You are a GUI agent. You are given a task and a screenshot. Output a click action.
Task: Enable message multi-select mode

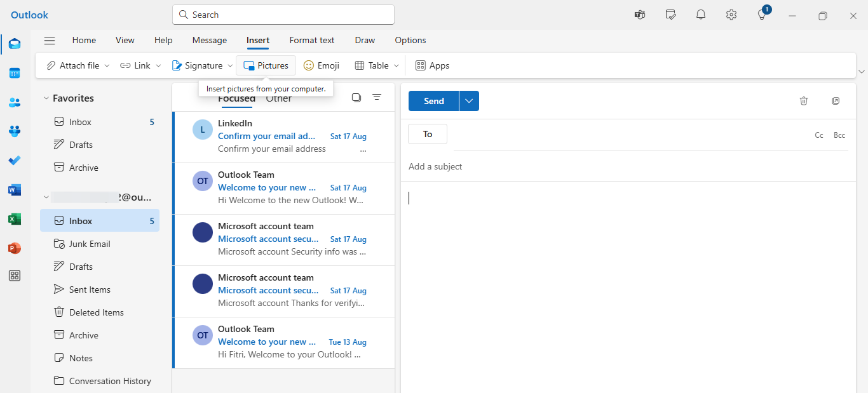pyautogui.click(x=356, y=97)
